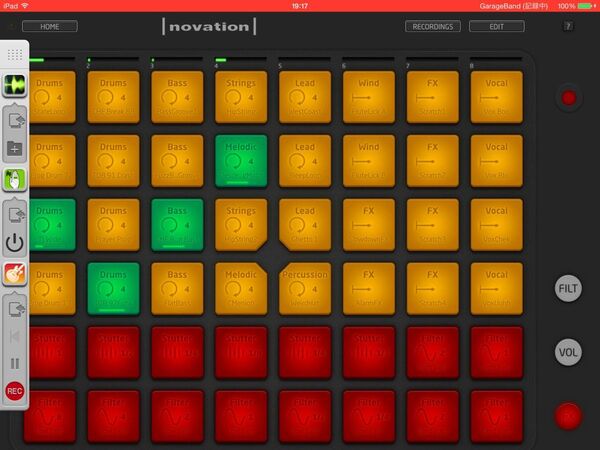Play the FX Scratch4 pad
600x450 pixels.
point(433,289)
